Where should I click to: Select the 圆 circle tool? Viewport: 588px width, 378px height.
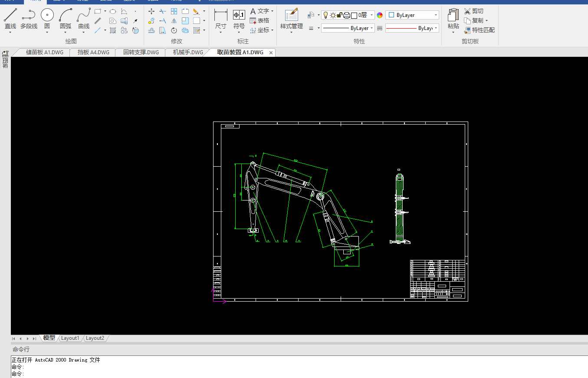47,19
